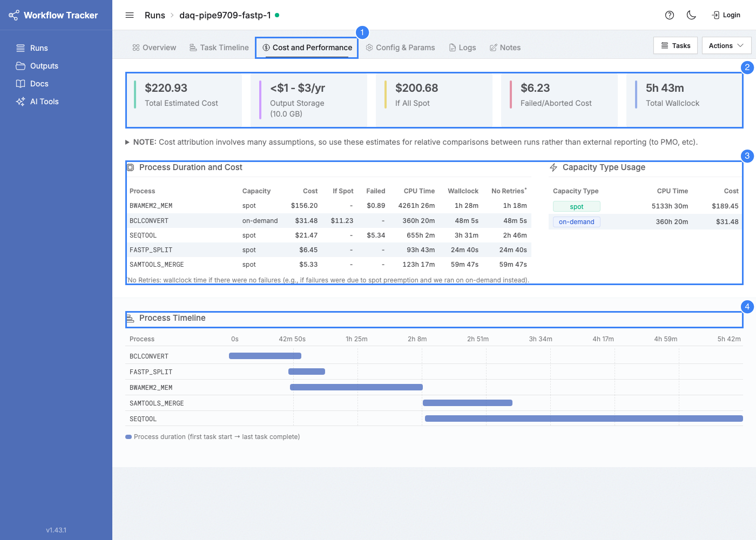Screen dimensions: 756x540
Task: Click the Tasks button
Action: click(676, 46)
